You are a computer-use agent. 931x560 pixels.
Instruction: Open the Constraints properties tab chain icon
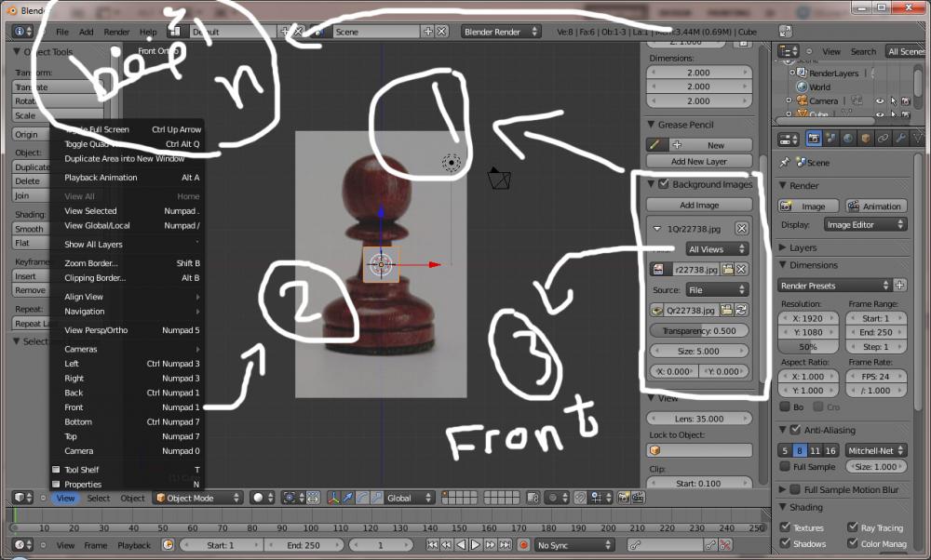[x=883, y=139]
